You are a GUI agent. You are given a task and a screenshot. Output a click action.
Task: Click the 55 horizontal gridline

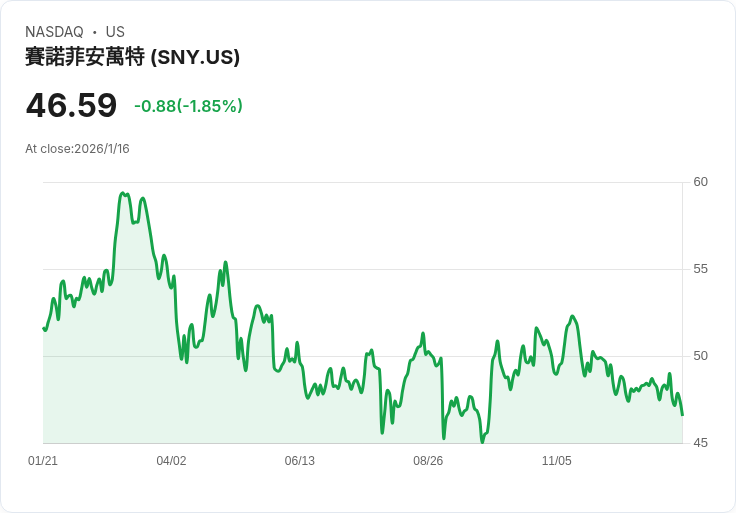point(400,269)
